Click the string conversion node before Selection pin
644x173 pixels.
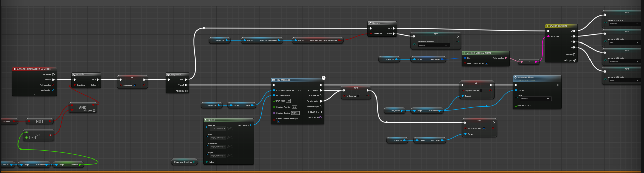pos(529,62)
